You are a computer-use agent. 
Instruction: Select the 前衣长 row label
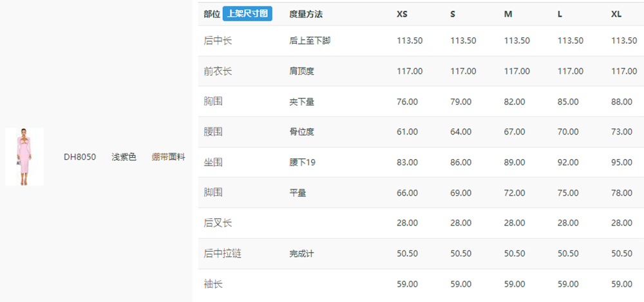[x=218, y=71]
